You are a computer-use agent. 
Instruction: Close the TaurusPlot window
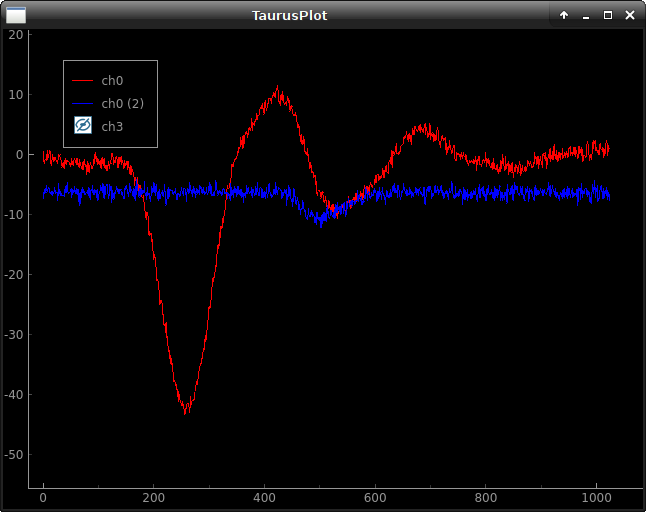[630, 15]
